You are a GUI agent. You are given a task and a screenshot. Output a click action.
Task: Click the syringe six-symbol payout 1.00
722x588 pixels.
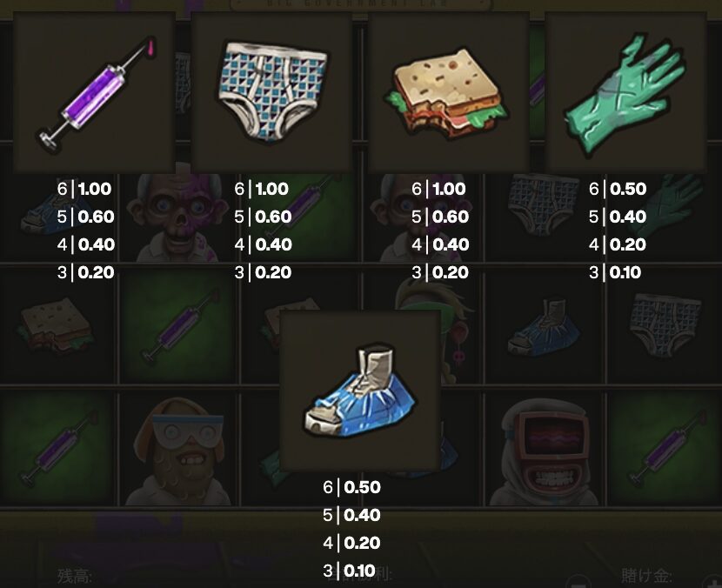[x=84, y=189]
